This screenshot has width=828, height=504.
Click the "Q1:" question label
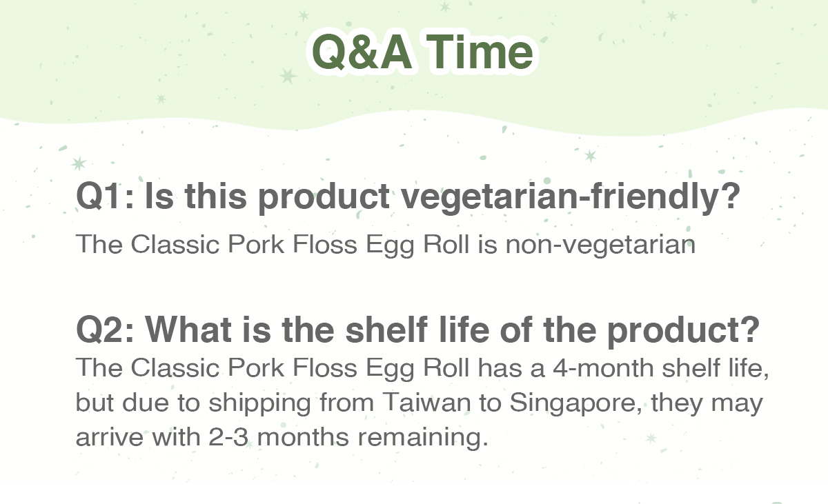click(104, 196)
